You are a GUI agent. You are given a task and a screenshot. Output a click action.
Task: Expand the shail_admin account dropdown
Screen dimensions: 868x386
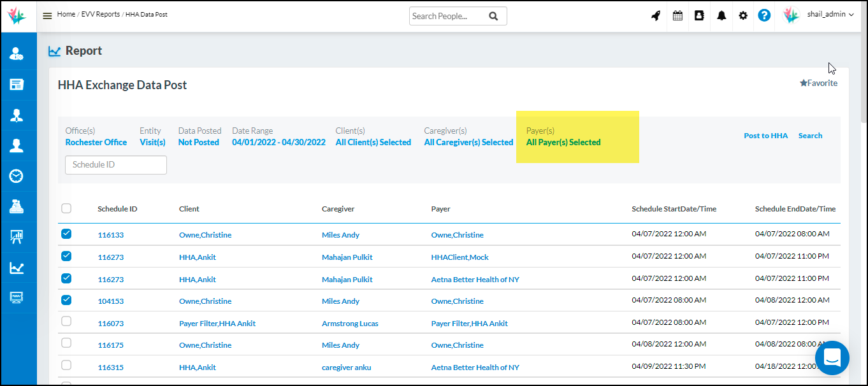point(825,13)
